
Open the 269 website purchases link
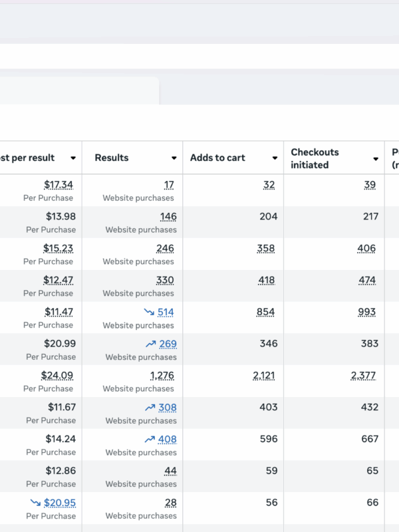click(168, 344)
